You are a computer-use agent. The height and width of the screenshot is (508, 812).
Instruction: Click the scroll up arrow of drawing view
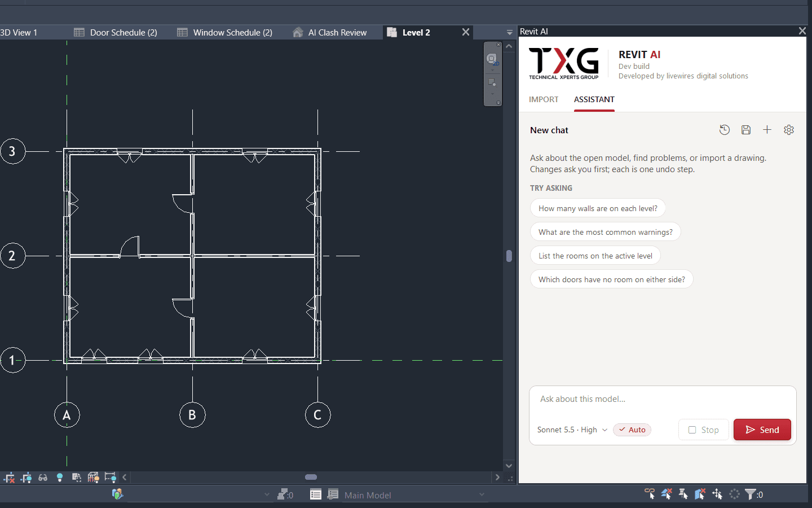pos(509,46)
